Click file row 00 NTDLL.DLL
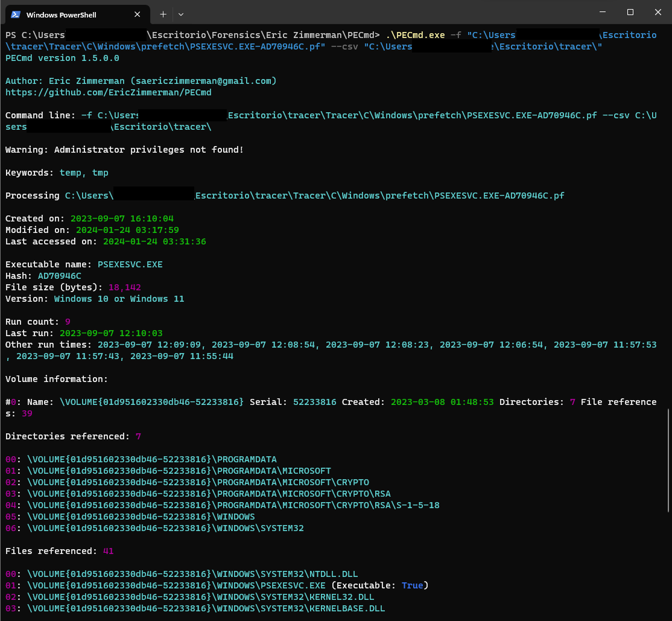This screenshot has height=621, width=672. [182, 574]
